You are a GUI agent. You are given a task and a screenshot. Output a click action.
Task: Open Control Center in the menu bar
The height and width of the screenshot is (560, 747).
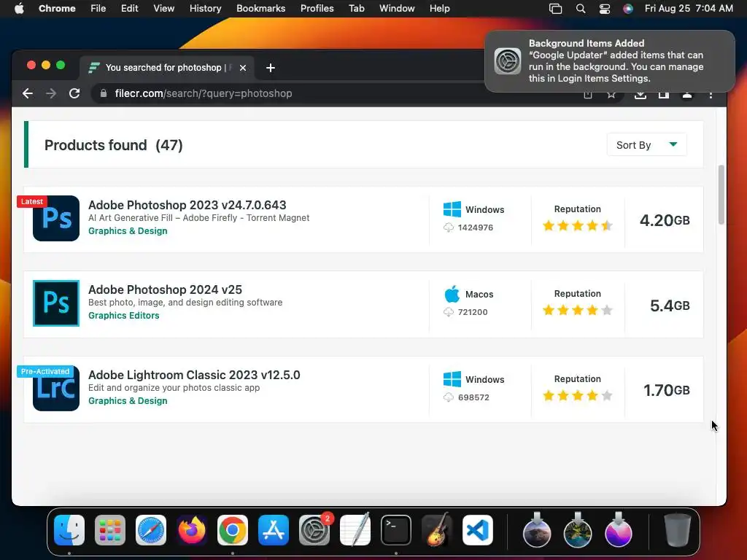[605, 9]
